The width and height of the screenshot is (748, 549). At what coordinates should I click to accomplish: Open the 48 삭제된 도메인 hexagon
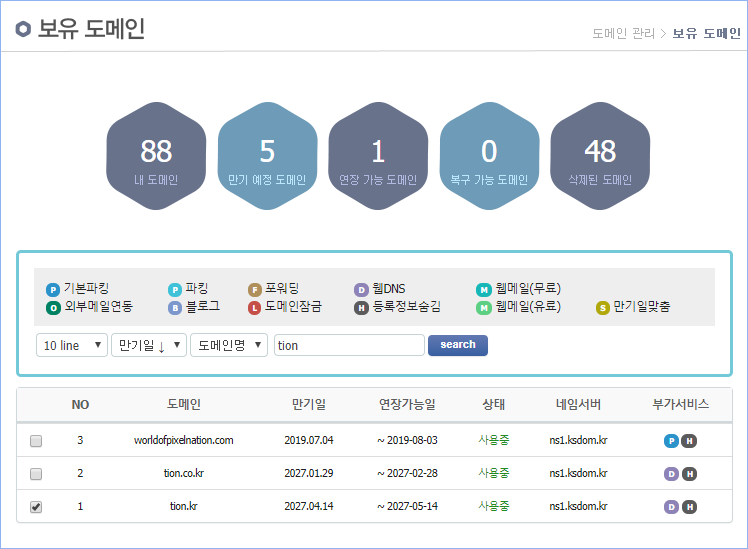point(600,156)
